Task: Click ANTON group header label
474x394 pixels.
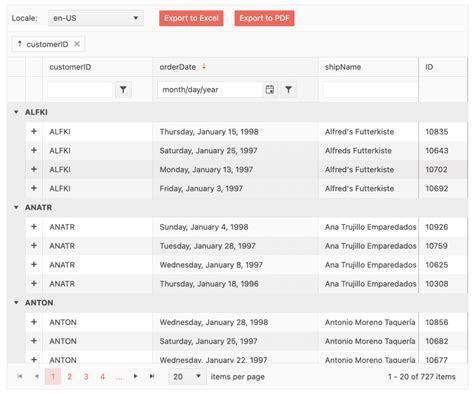Action: pos(39,303)
